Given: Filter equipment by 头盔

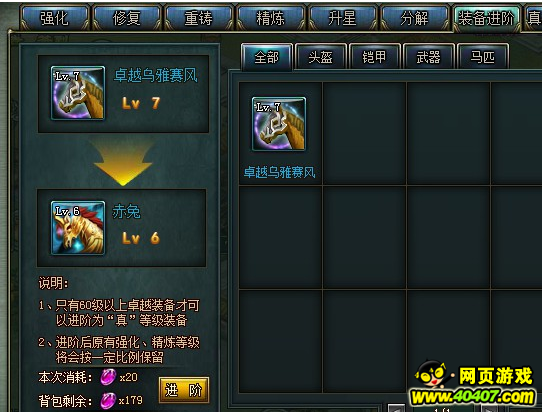Looking at the screenshot, I should 320,57.
